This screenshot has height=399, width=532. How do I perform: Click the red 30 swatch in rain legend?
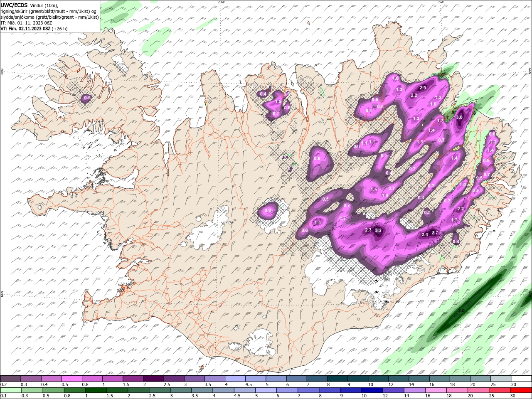click(x=521, y=390)
